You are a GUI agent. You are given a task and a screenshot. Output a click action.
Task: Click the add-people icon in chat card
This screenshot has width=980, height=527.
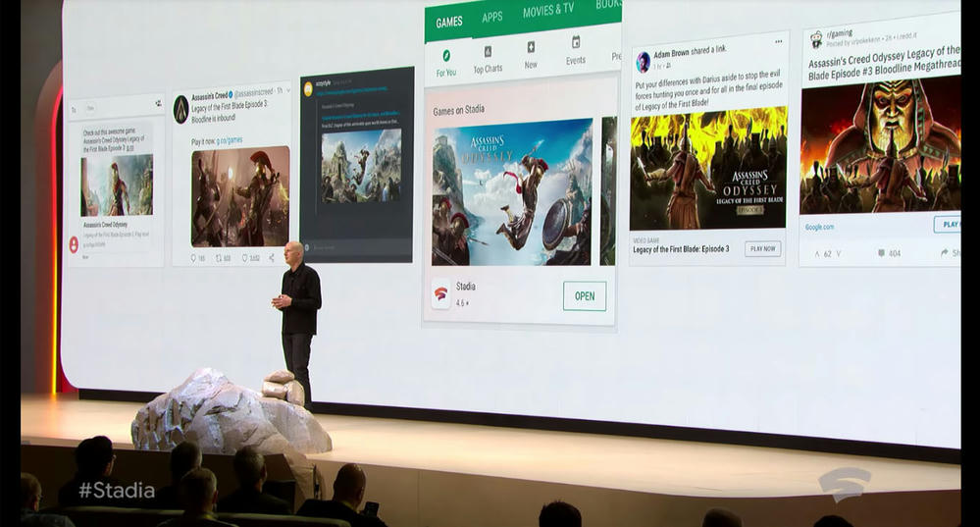[158, 103]
